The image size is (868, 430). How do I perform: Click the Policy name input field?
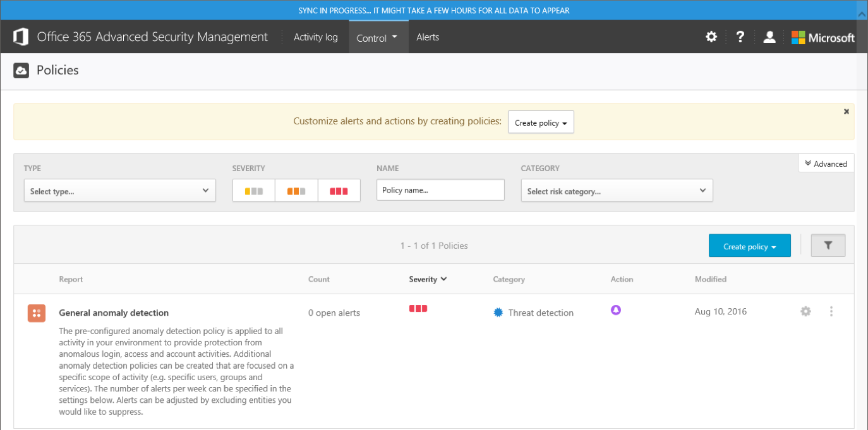point(440,189)
